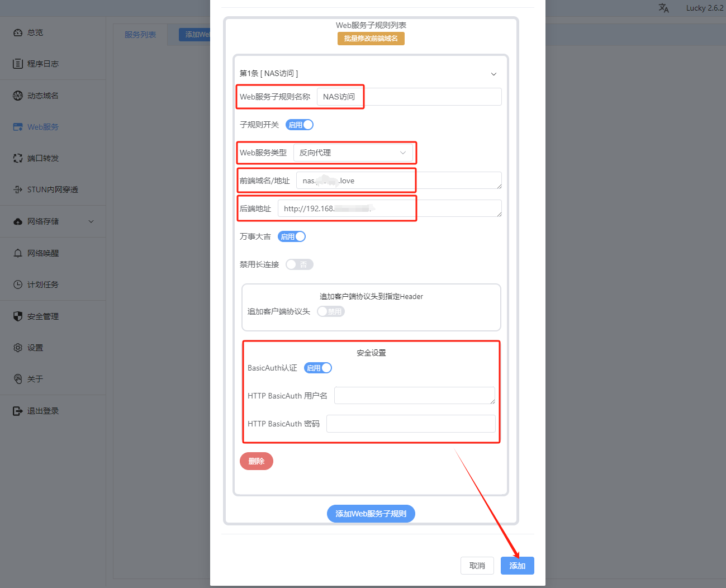Click the Lucky 2.6.2 version text

click(x=705, y=8)
